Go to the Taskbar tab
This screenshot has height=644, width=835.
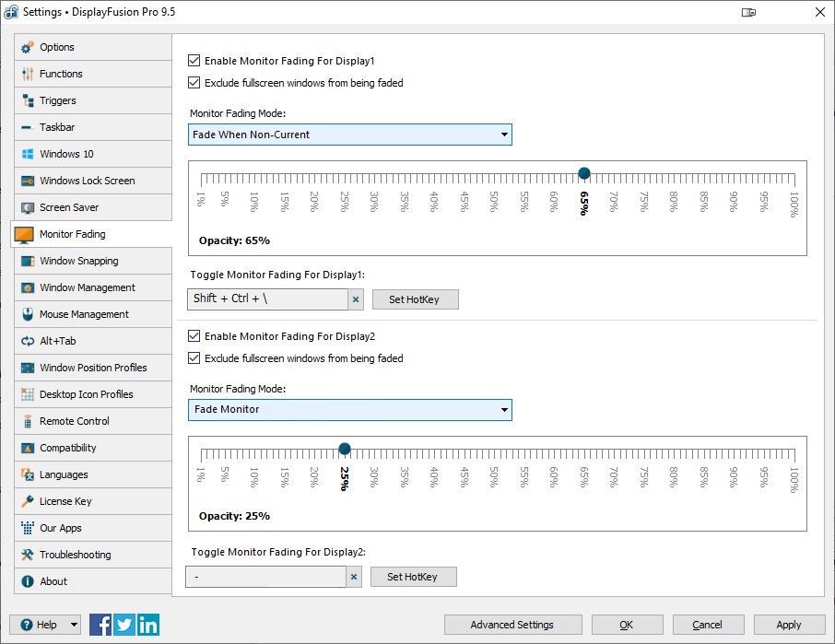point(56,127)
